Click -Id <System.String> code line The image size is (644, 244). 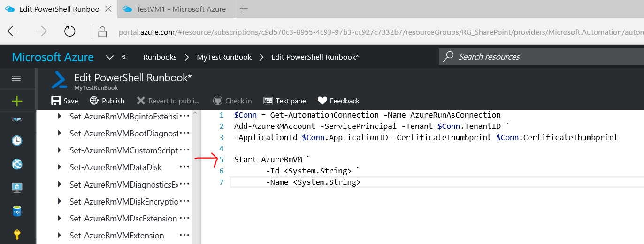tap(313, 171)
